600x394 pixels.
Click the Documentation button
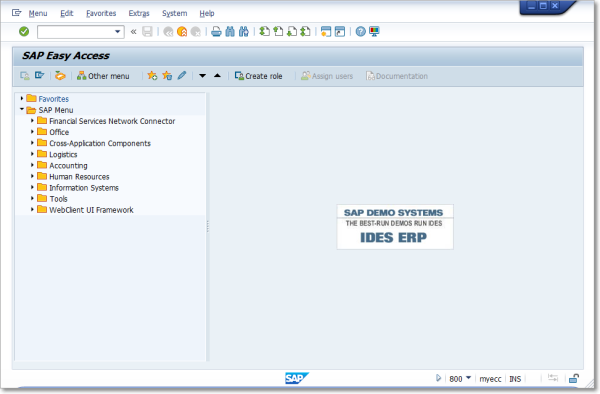click(397, 76)
